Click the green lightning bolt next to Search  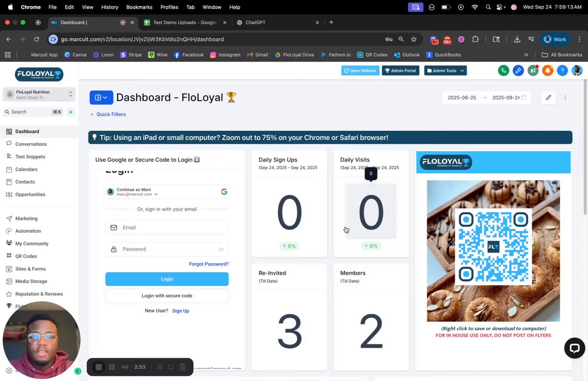click(x=70, y=112)
